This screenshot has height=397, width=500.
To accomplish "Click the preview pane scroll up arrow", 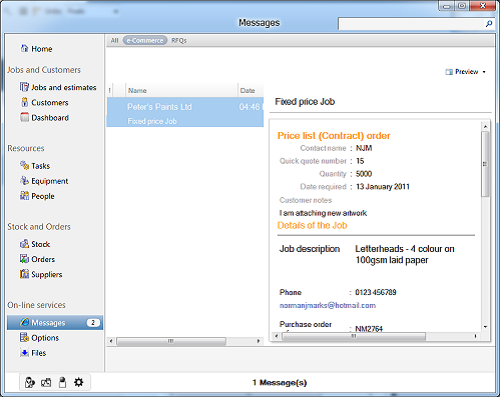I will coord(485,127).
